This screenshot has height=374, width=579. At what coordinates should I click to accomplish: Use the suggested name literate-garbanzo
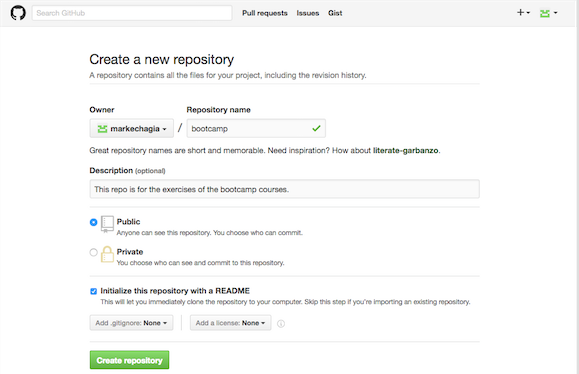click(x=405, y=151)
